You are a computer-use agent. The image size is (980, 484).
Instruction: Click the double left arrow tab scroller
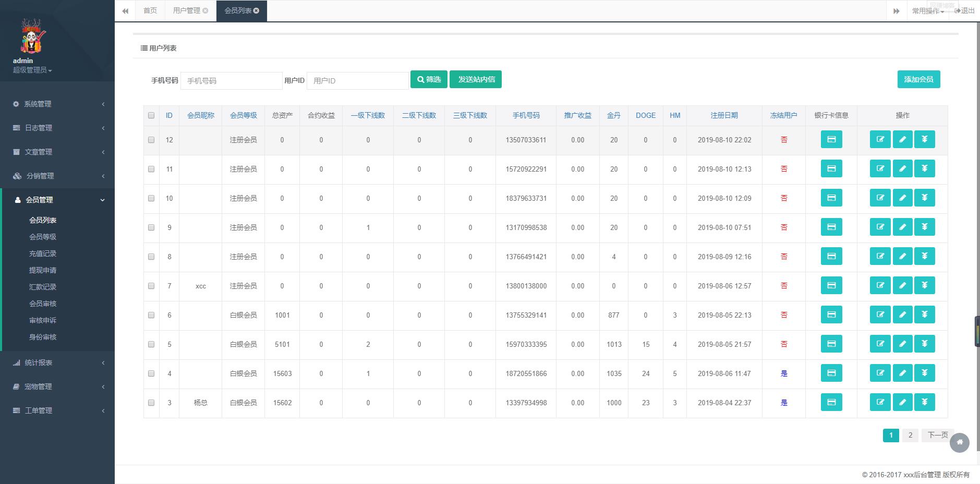pos(125,10)
